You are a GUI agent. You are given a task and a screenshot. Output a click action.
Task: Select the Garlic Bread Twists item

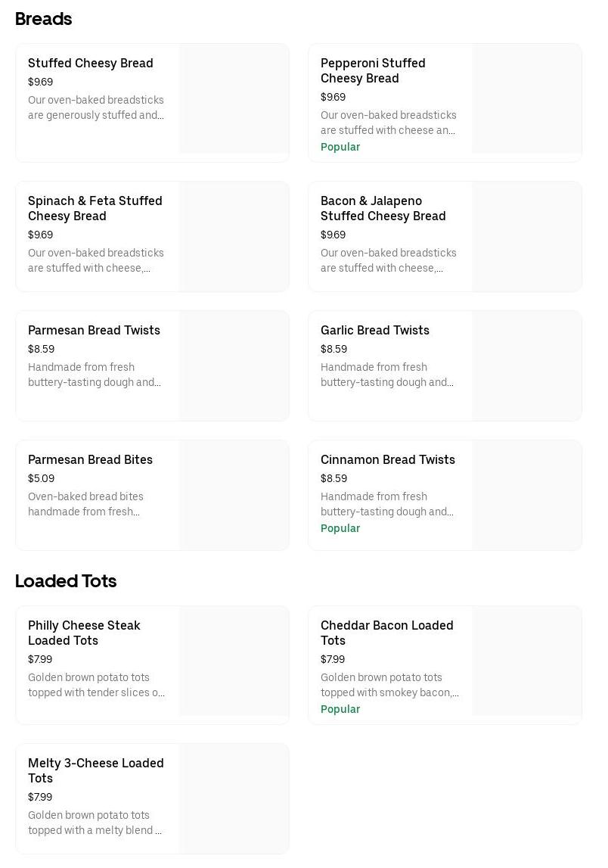click(x=375, y=331)
